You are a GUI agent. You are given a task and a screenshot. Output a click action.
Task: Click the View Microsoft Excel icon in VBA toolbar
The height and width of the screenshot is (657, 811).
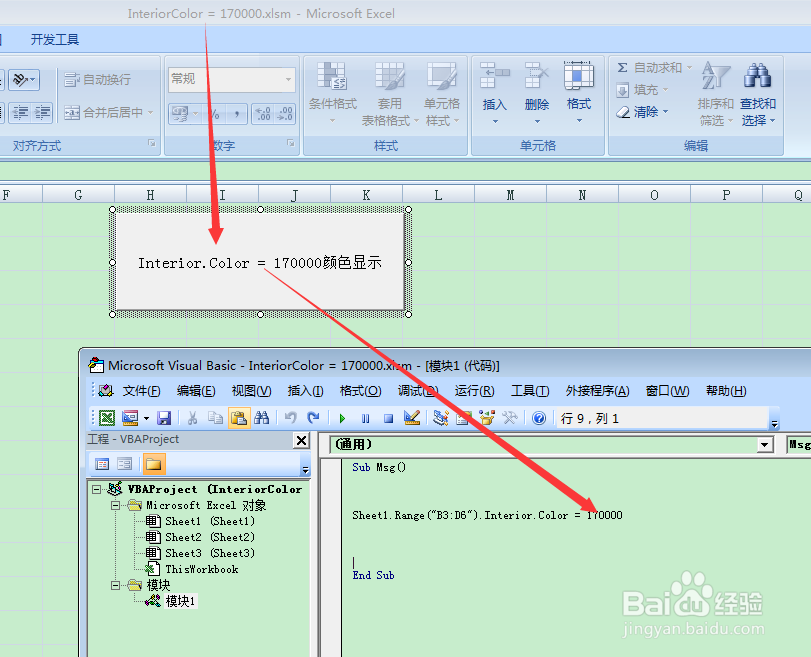tap(107, 418)
